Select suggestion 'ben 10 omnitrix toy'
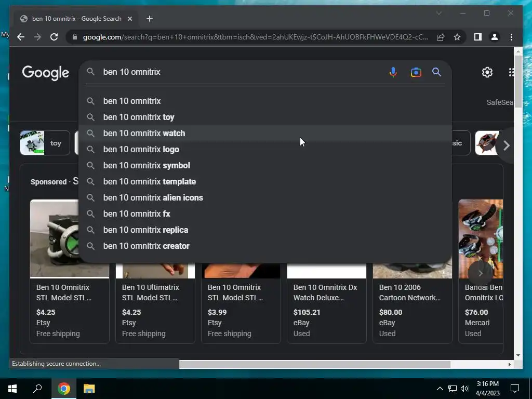 [x=265, y=117]
